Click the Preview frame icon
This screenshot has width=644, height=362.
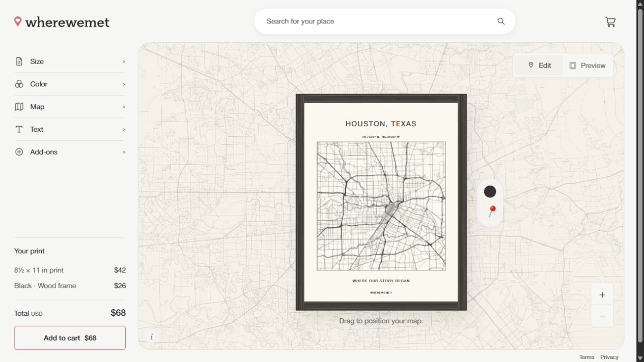573,66
